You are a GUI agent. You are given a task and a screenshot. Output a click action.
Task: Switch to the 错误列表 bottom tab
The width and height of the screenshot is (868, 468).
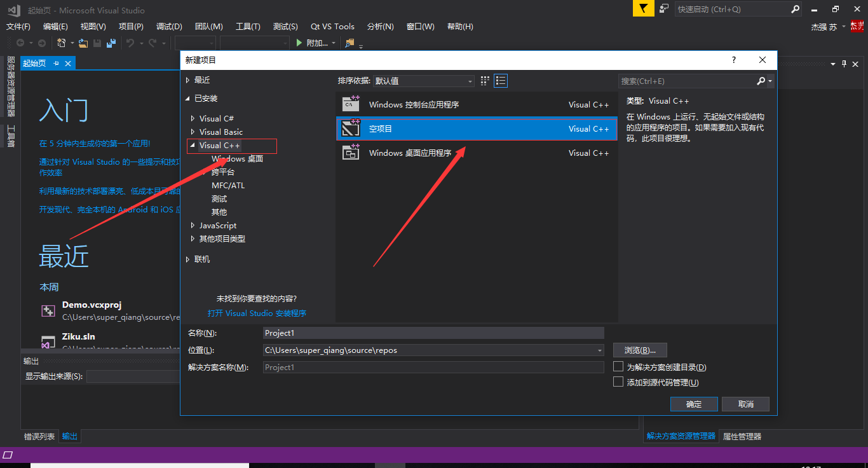click(x=39, y=436)
